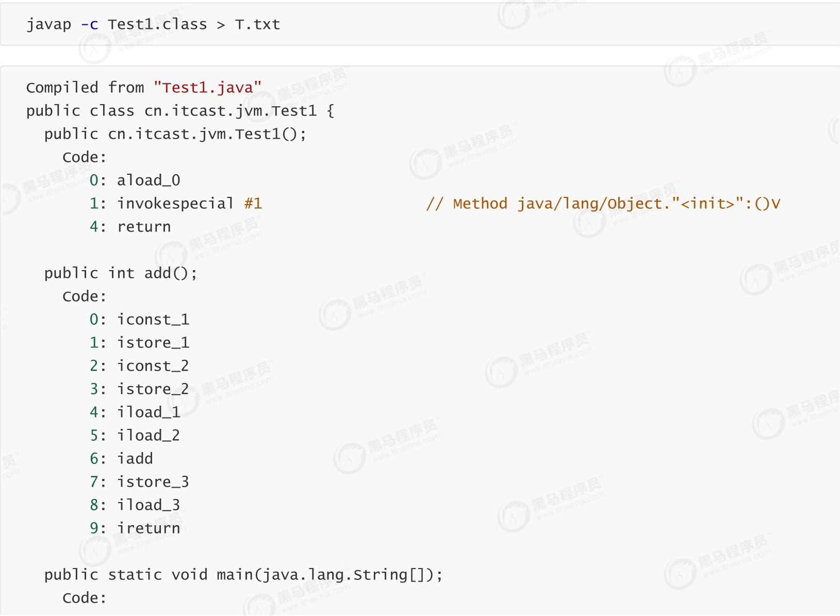Click the public int add() signature

click(x=121, y=273)
